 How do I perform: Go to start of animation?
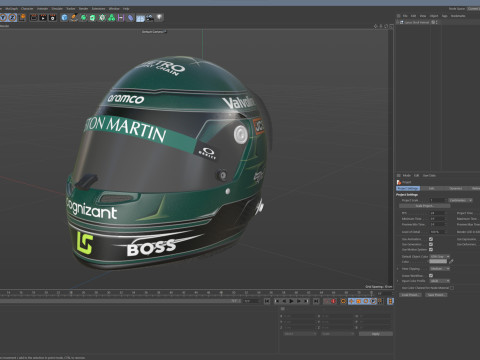(x=267, y=301)
